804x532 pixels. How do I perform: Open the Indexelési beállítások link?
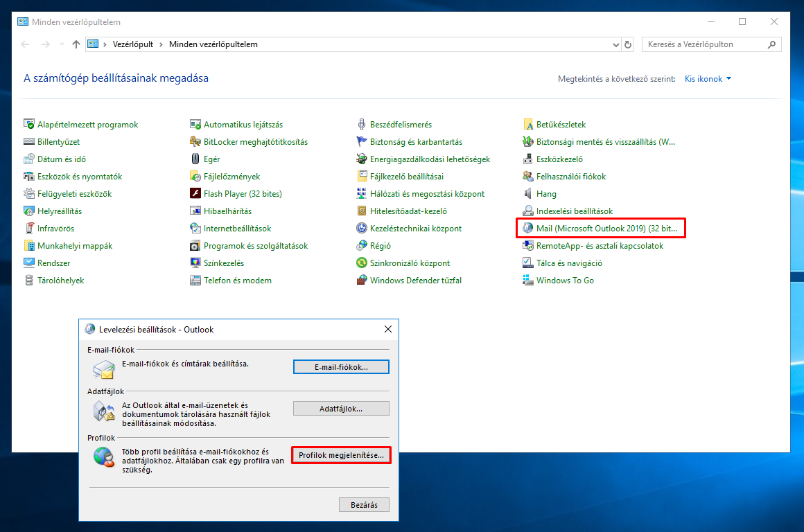pos(575,211)
